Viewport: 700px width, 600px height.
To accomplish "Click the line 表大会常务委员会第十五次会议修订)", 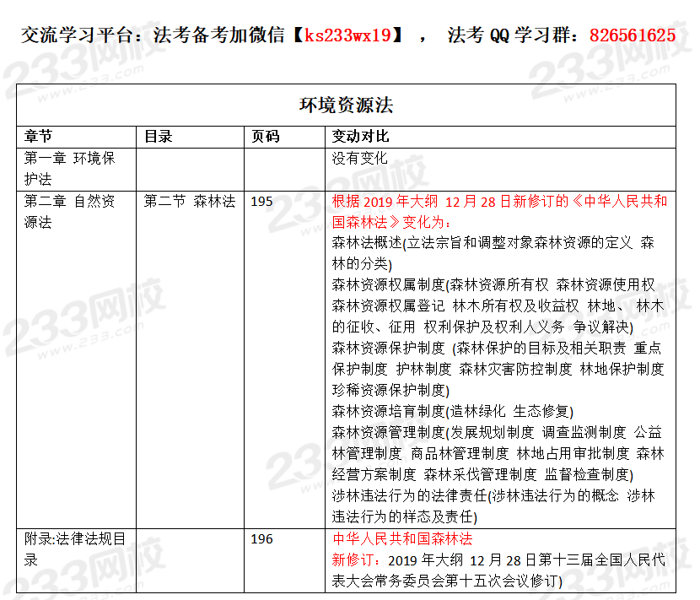I will click(x=447, y=581).
